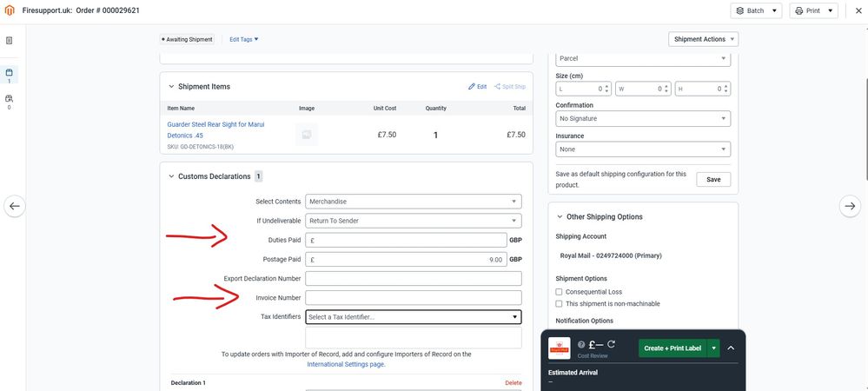868x391 pixels.
Task: Click the Quantity column header
Action: tap(435, 108)
